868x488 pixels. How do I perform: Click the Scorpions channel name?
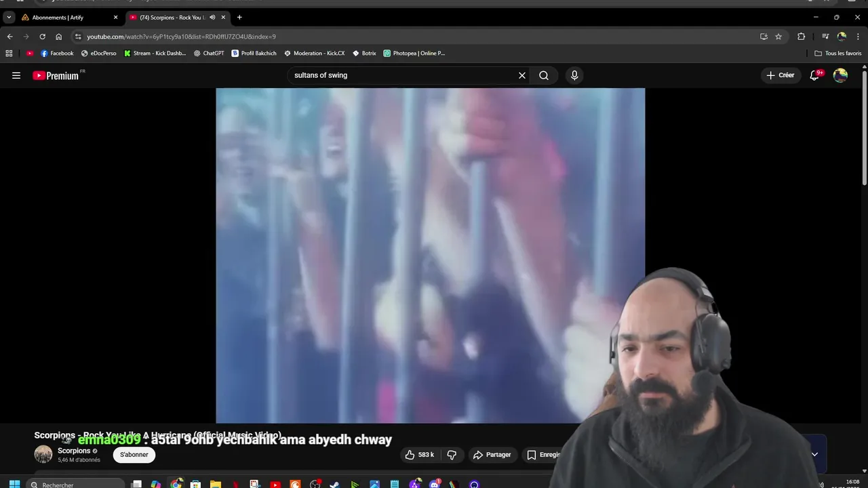(x=74, y=451)
